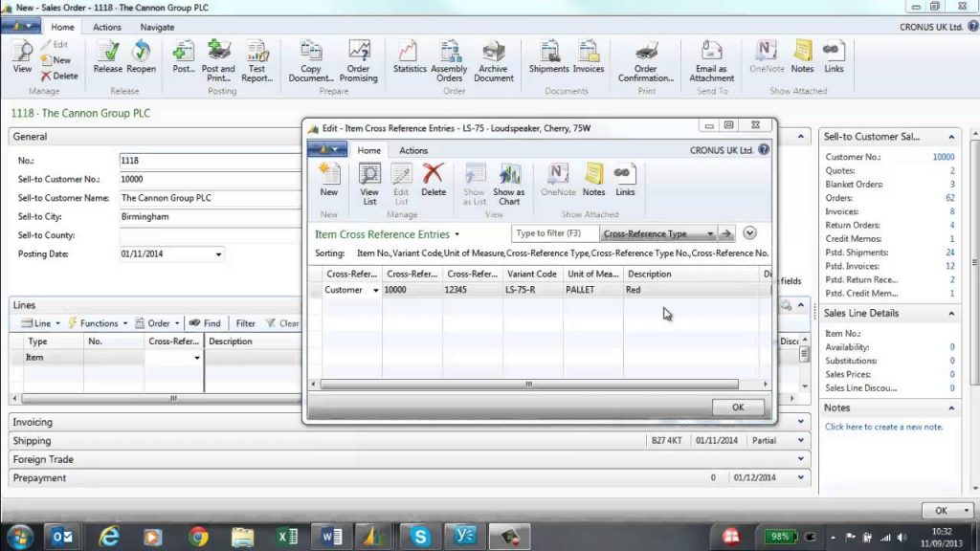Image resolution: width=980 pixels, height=551 pixels.
Task: Open Notes in the dialog ribbon
Action: click(x=593, y=180)
